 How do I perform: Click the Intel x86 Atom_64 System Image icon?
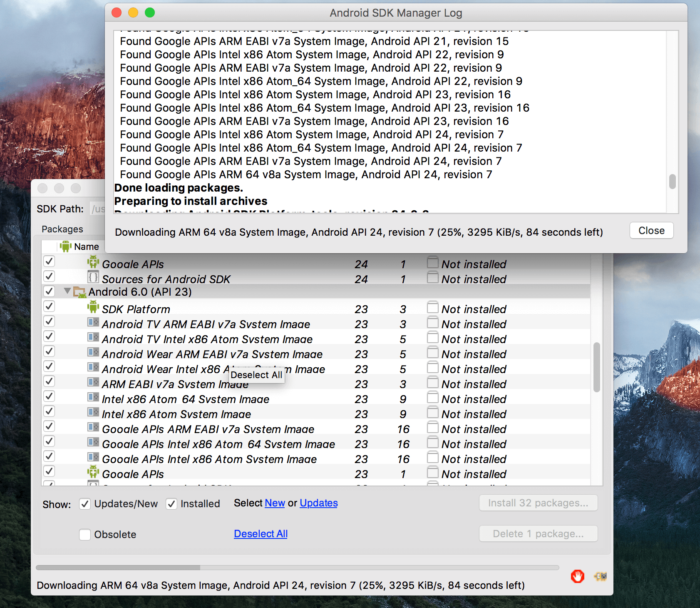click(x=93, y=397)
